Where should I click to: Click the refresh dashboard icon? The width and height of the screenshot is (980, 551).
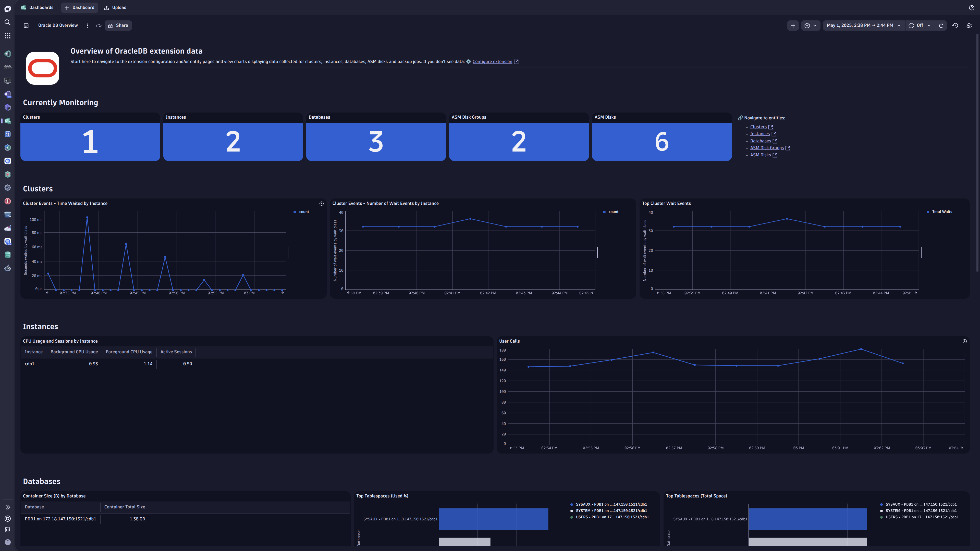[941, 26]
